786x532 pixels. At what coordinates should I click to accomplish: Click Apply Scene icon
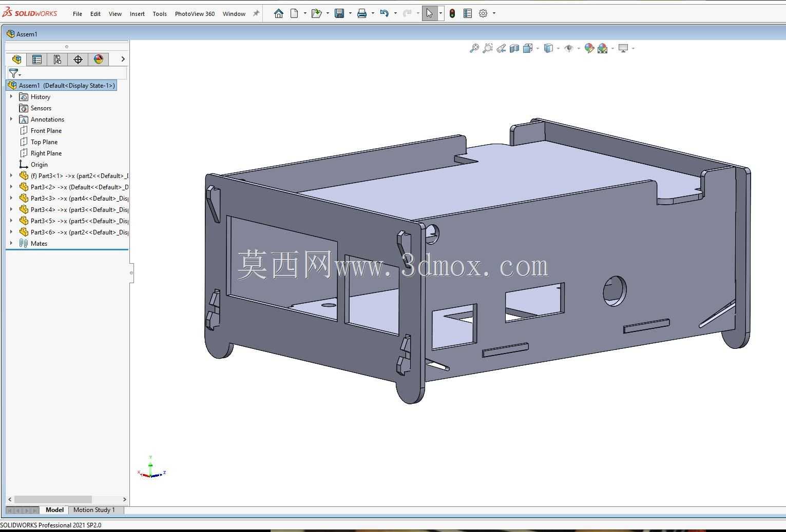(x=603, y=48)
